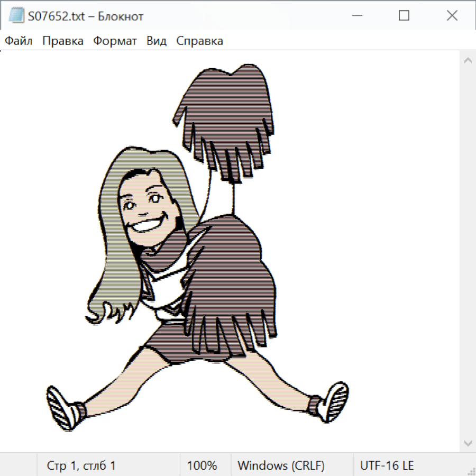The height and width of the screenshot is (476, 476).
Task: Maximize the Notepad window
Action: click(404, 16)
